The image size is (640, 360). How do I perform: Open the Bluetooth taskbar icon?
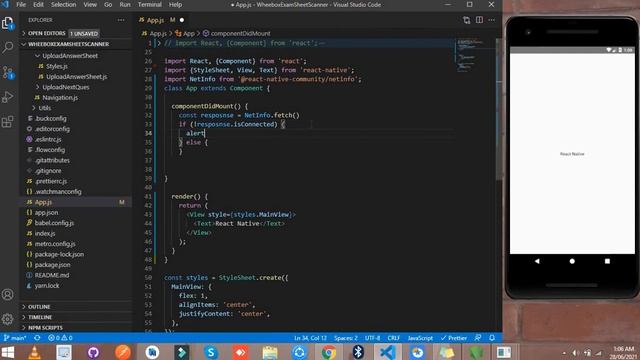[358, 352]
